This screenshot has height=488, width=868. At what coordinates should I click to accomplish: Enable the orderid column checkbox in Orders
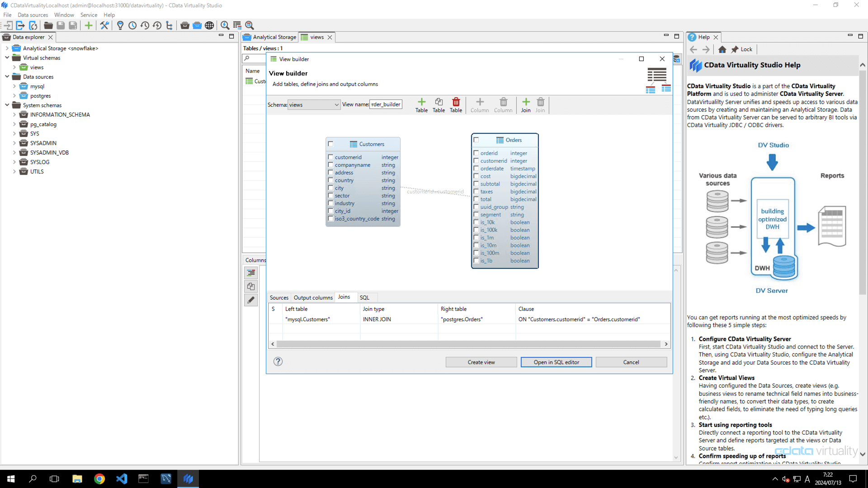[476, 153]
